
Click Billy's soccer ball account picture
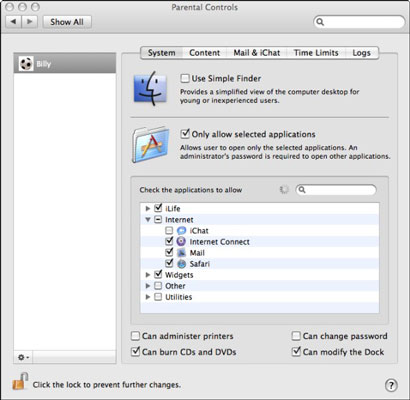26,63
